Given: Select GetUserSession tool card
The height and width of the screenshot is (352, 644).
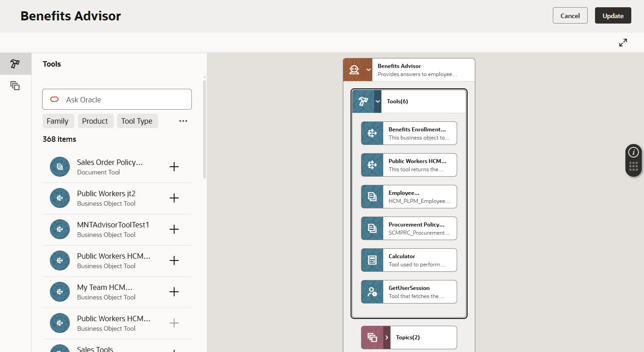Looking at the screenshot, I should [x=409, y=292].
